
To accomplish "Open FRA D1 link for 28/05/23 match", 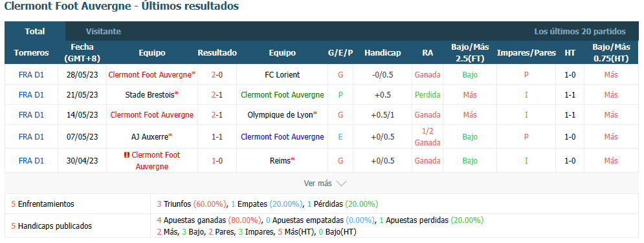I will [31, 74].
